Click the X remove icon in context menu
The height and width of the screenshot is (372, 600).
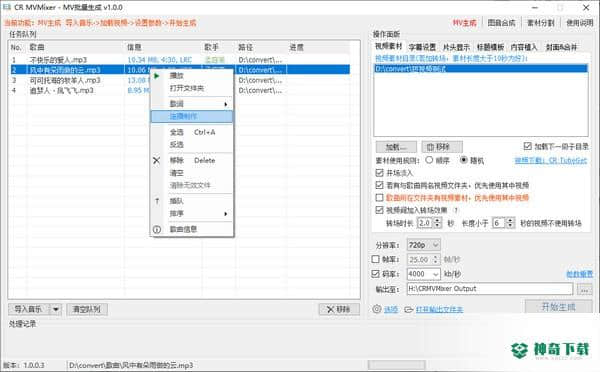[x=157, y=160]
